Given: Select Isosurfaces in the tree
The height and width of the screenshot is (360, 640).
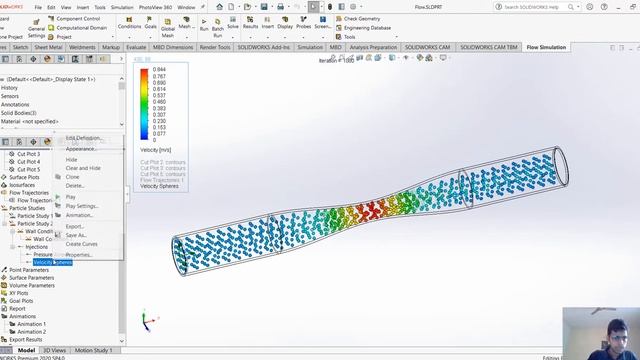Looking at the screenshot, I should 22,185.
